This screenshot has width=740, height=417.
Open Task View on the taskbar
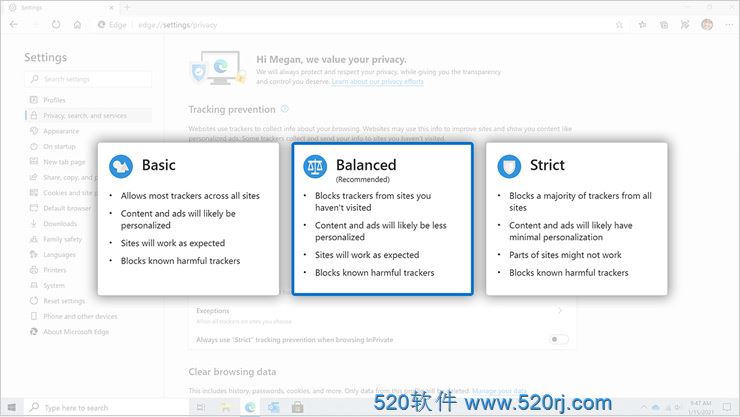pyautogui.click(x=201, y=407)
